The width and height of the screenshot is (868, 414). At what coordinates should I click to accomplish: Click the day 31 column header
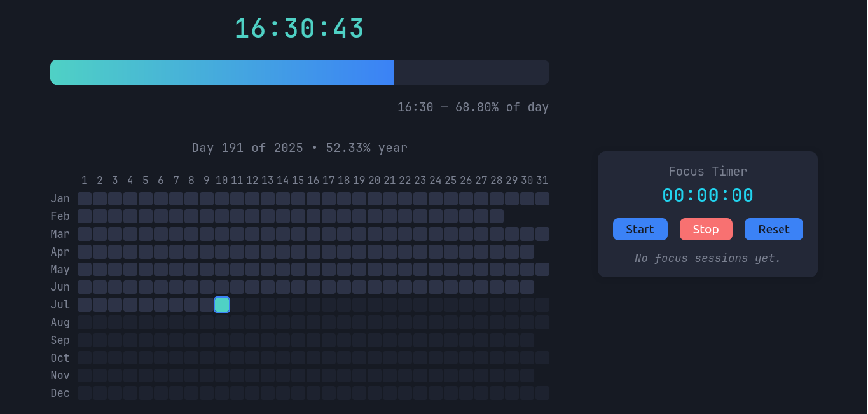542,181
